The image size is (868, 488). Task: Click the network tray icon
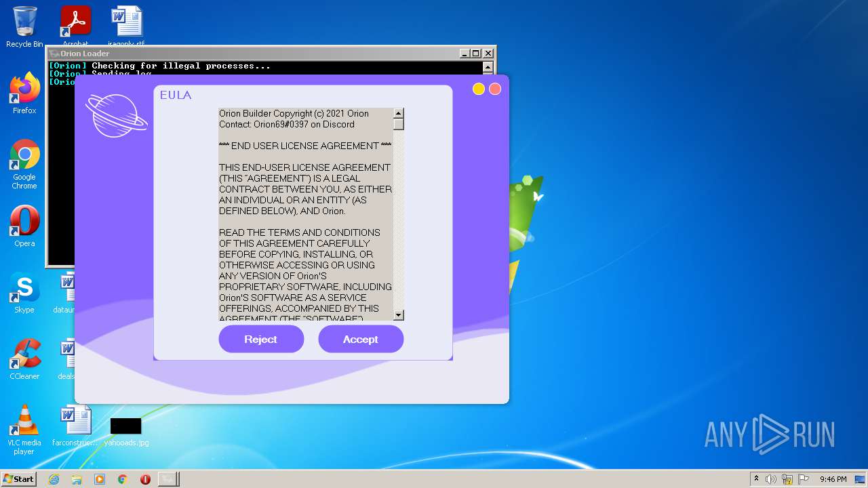click(x=787, y=479)
